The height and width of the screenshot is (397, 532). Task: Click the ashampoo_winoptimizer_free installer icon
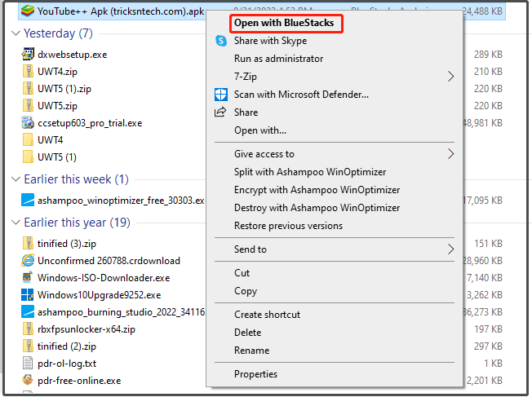coord(28,200)
